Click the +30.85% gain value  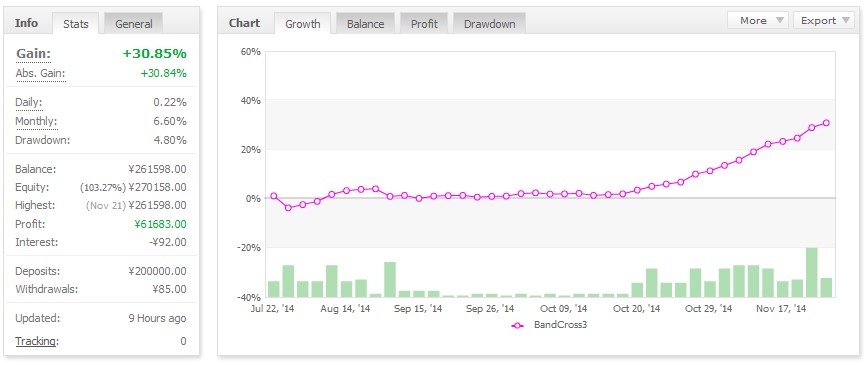click(154, 54)
